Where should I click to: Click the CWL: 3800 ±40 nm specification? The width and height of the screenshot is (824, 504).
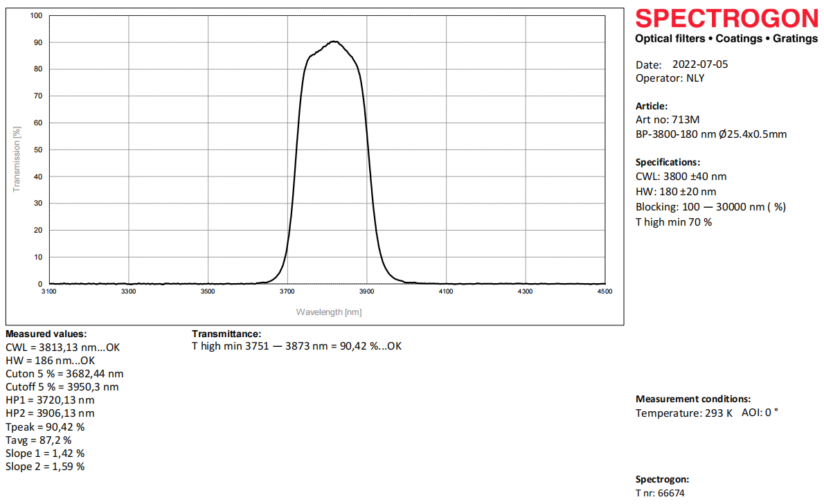(x=681, y=177)
